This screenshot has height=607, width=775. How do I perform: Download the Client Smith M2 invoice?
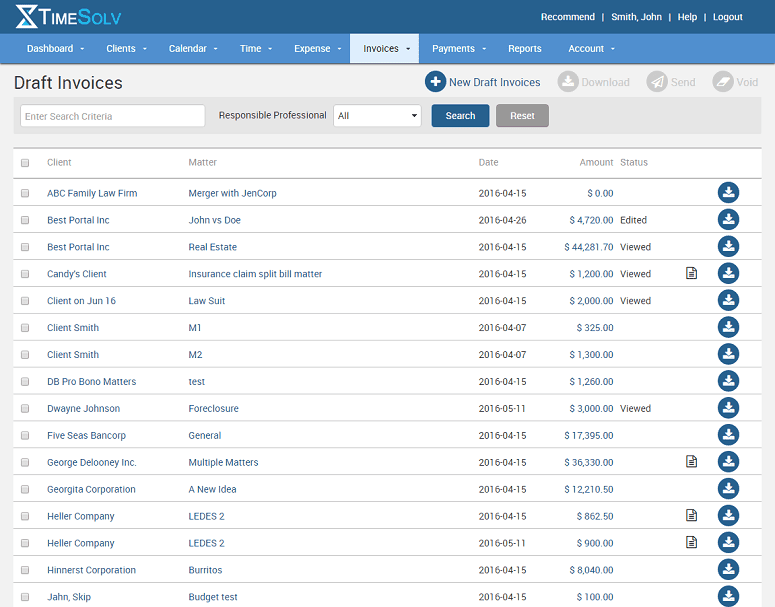(728, 354)
